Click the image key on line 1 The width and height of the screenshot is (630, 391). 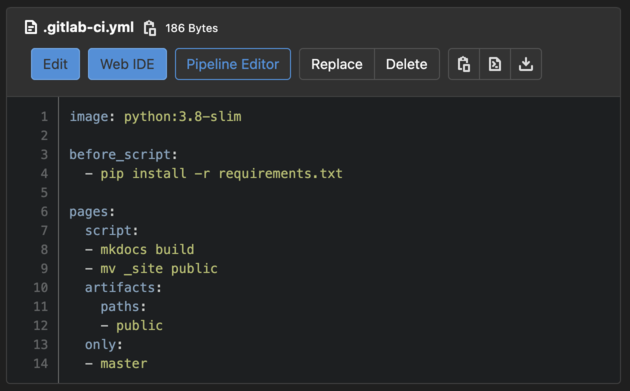88,117
